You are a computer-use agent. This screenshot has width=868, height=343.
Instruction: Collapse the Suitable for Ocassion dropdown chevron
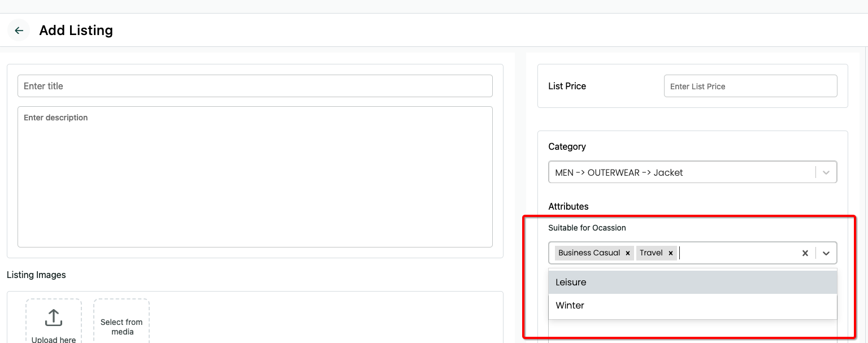(826, 253)
